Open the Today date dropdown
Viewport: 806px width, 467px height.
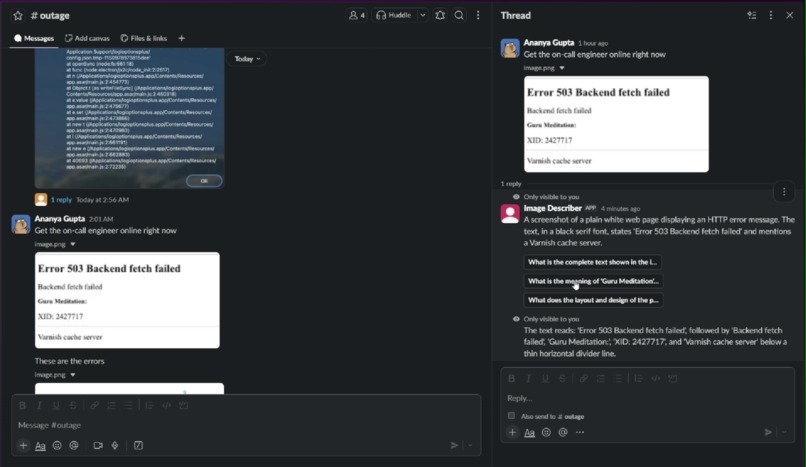point(247,59)
